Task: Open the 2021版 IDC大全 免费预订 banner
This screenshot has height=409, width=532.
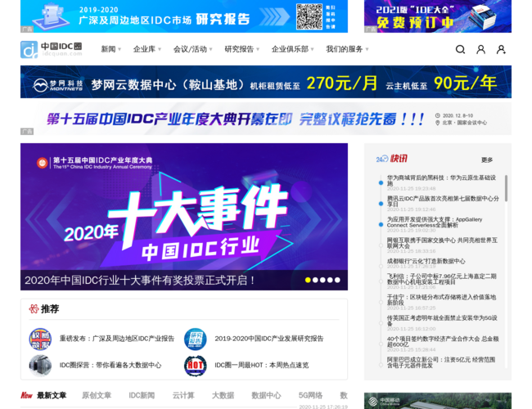Action: click(438, 16)
